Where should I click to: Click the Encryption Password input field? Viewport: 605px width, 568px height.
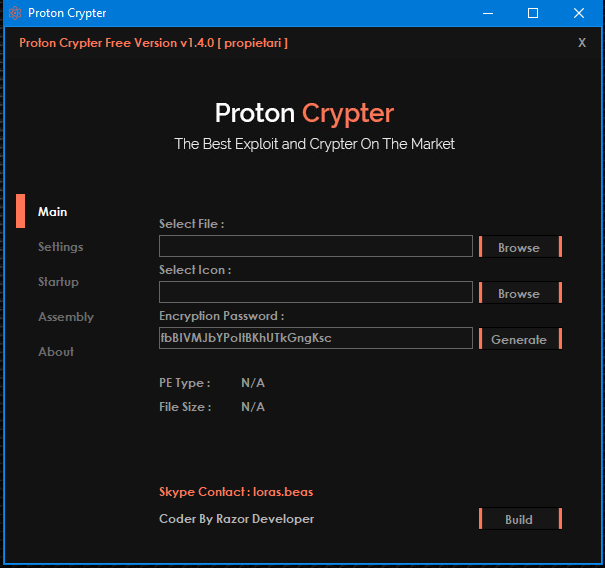pos(316,338)
